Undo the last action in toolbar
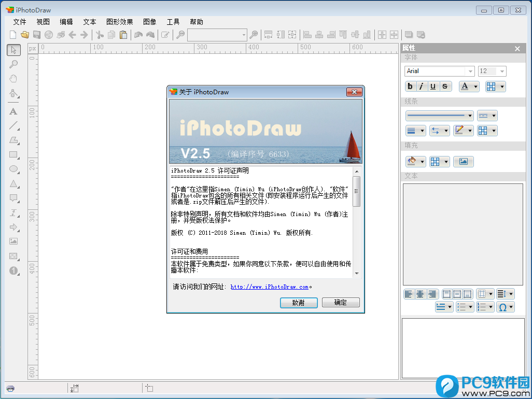The image size is (532, 399). (x=138, y=35)
